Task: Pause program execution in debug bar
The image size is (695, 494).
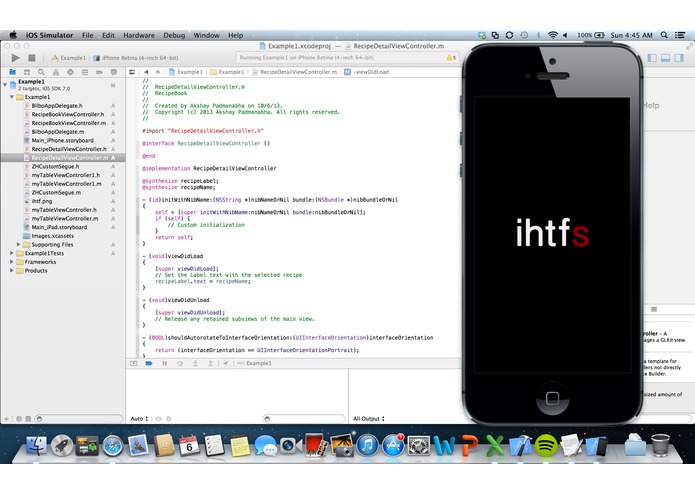Action: click(x=164, y=363)
